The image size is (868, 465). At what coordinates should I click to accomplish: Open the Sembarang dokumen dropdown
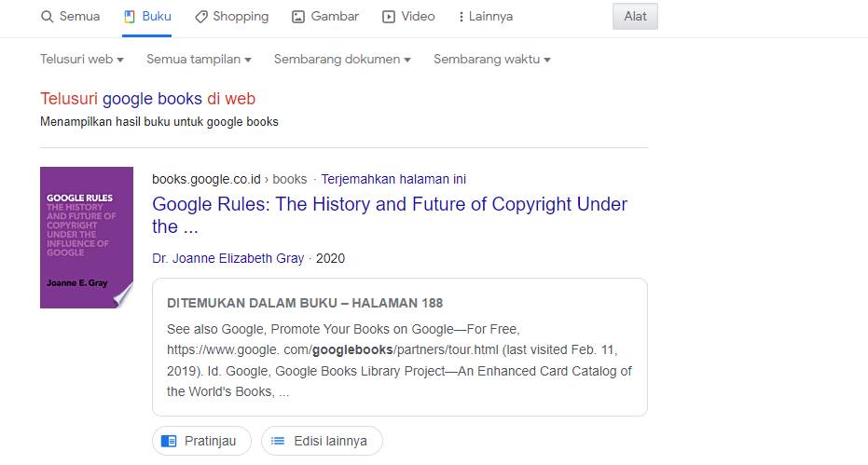click(342, 60)
